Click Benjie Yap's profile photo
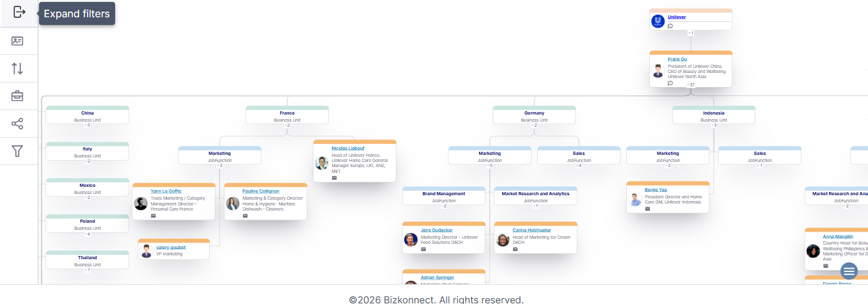The height and width of the screenshot is (304, 868). click(635, 200)
